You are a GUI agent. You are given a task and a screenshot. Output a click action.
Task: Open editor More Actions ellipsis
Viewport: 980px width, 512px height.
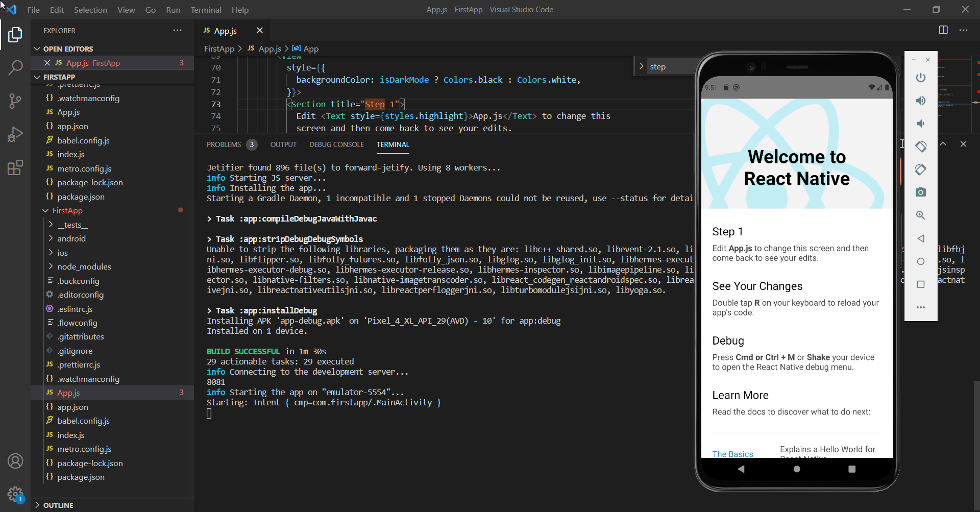click(x=963, y=30)
